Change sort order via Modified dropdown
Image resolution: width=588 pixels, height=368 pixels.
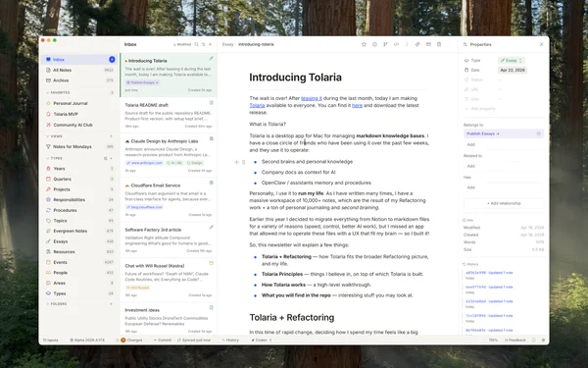point(182,44)
